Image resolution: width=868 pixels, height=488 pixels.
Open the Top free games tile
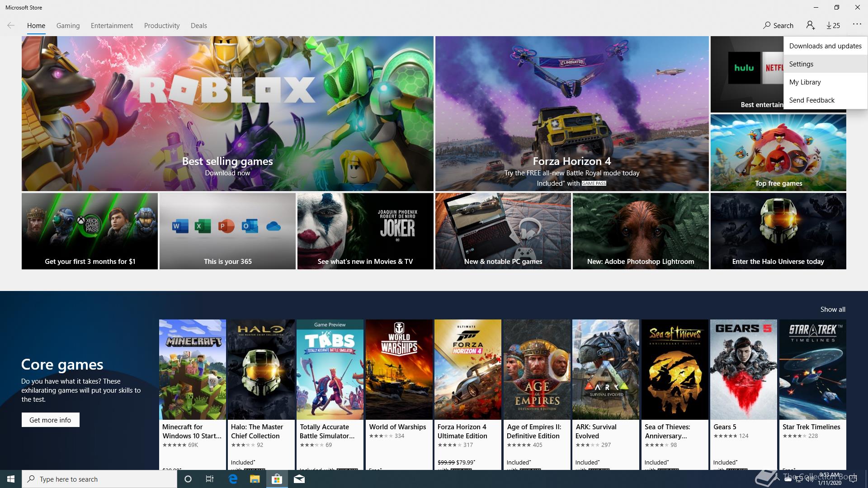click(x=778, y=153)
